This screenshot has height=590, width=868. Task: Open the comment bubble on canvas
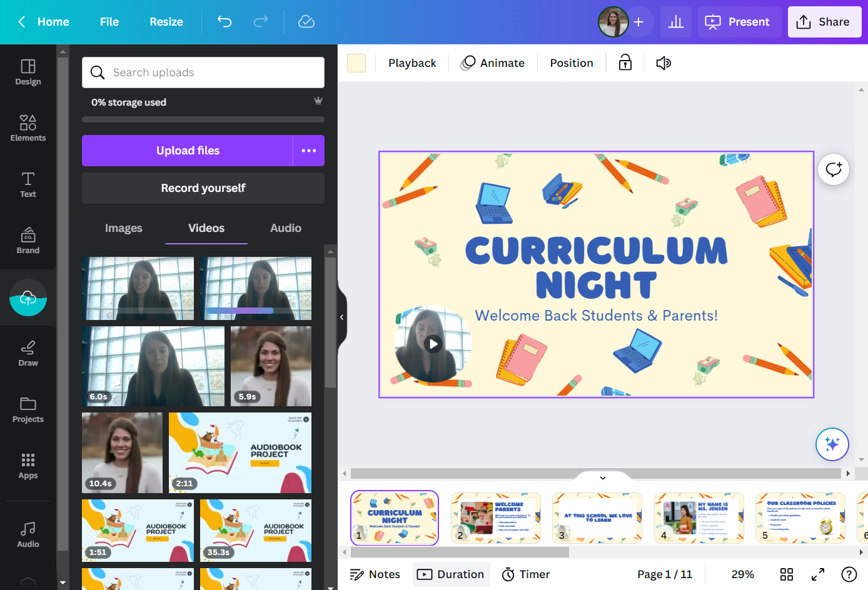pos(834,169)
